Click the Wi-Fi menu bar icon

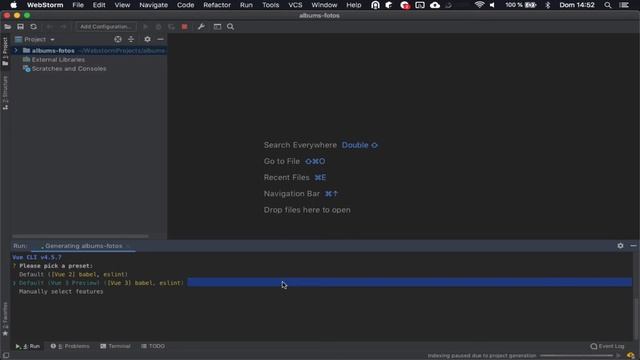click(479, 5)
